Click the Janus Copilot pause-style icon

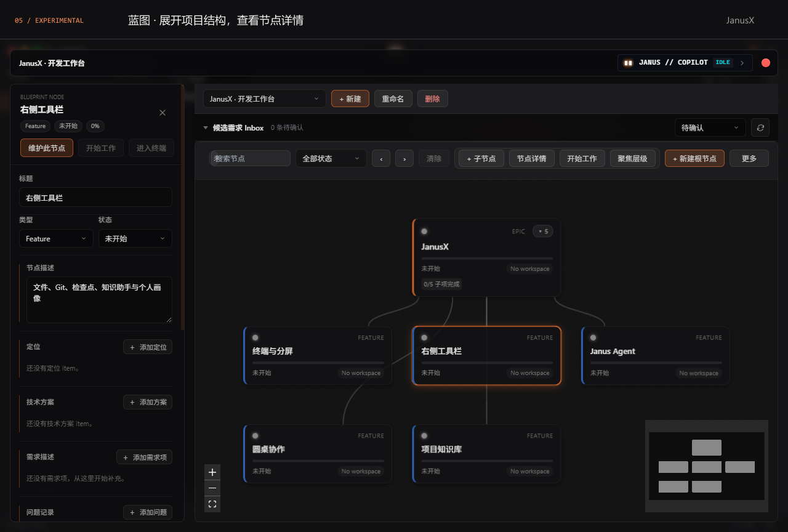(x=628, y=63)
